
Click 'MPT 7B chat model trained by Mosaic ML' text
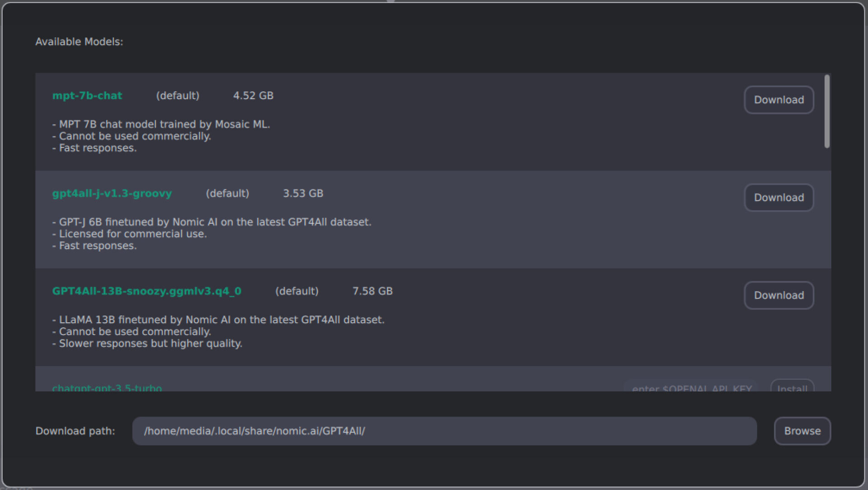tap(161, 124)
